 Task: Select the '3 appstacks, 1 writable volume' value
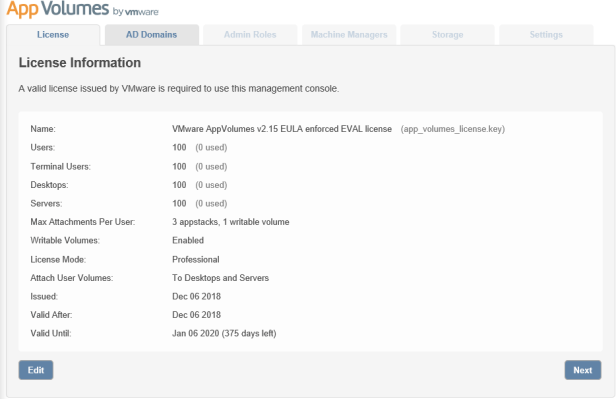click(231, 222)
